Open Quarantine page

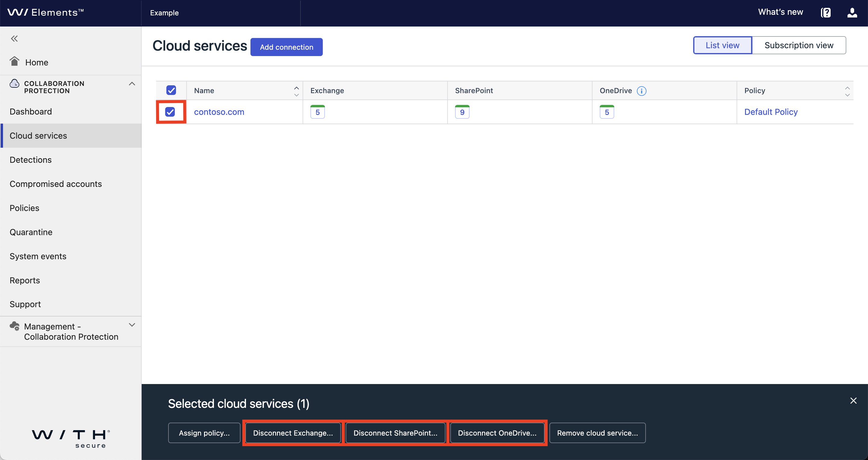tap(71, 232)
